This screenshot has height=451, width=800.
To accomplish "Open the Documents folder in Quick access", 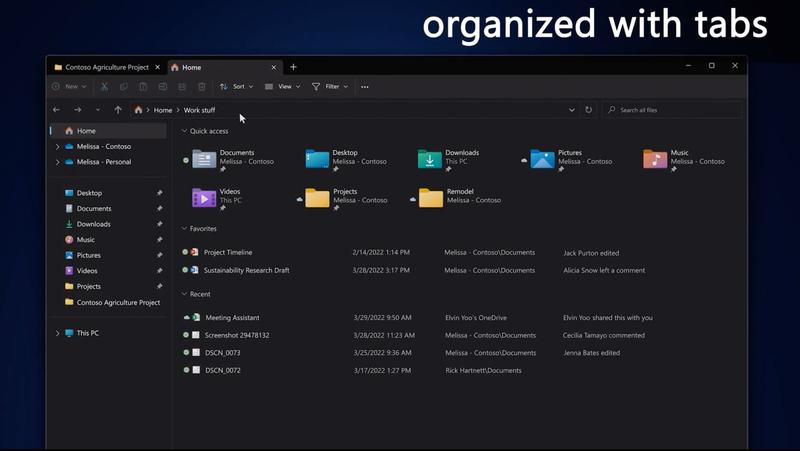I will coord(233,159).
